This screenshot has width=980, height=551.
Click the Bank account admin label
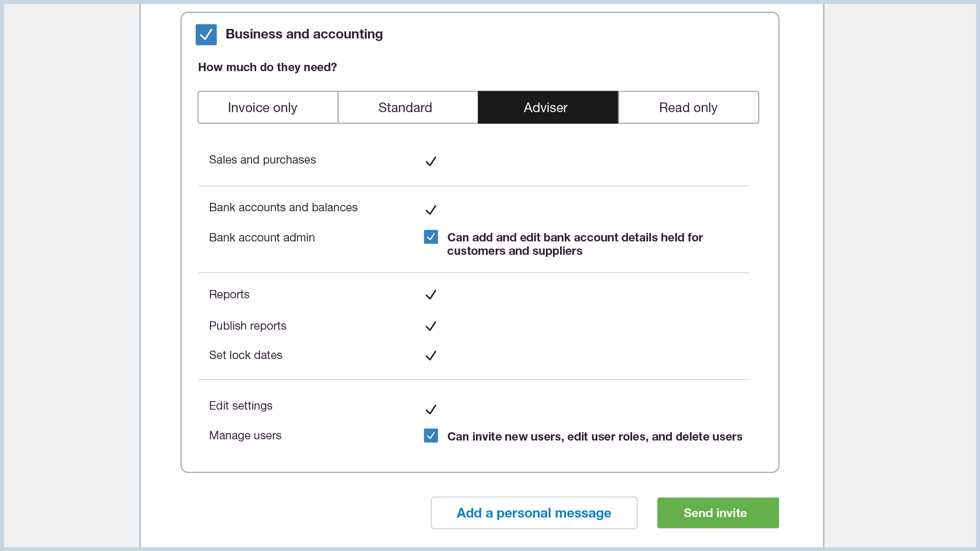262,237
